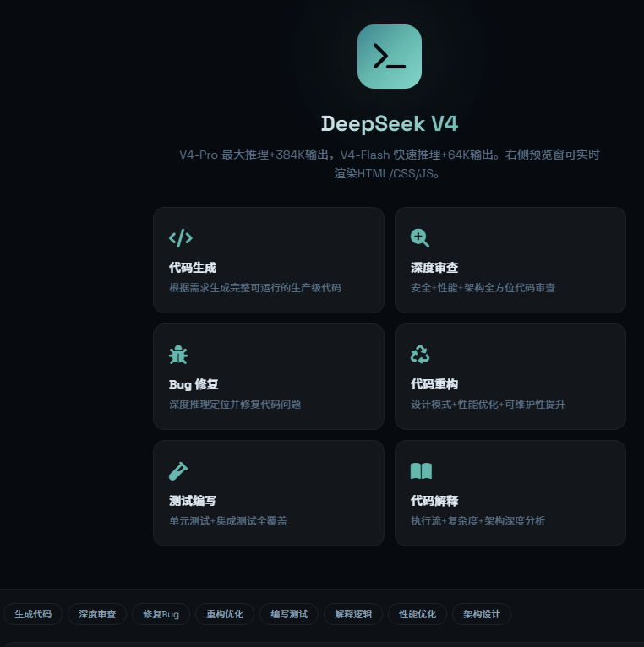This screenshot has width=644, height=647.
Task: Click the DeepSeek V4 heading
Action: (x=390, y=124)
